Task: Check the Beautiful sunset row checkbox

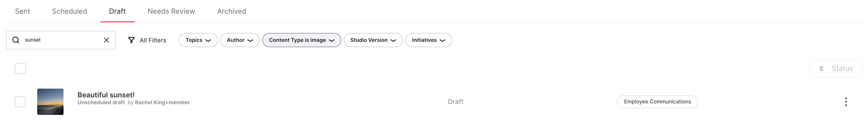Action: click(x=20, y=102)
